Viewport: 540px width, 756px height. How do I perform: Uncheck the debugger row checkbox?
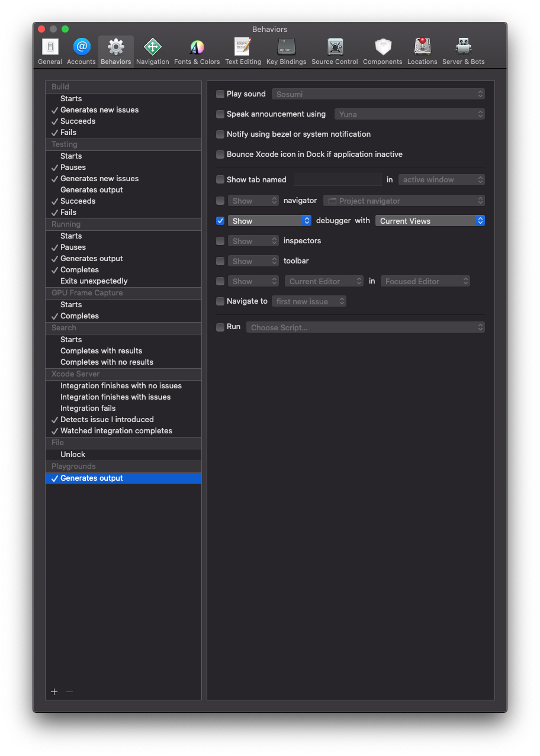220,221
